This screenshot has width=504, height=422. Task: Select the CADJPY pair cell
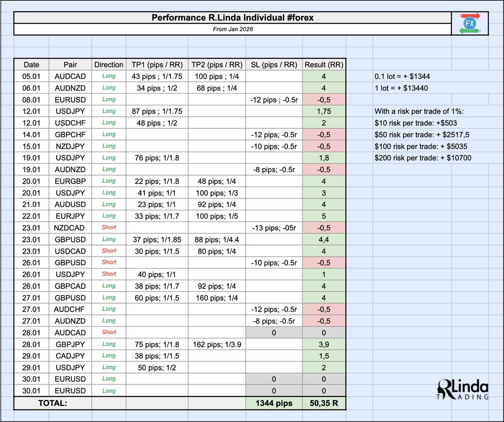tap(70, 356)
